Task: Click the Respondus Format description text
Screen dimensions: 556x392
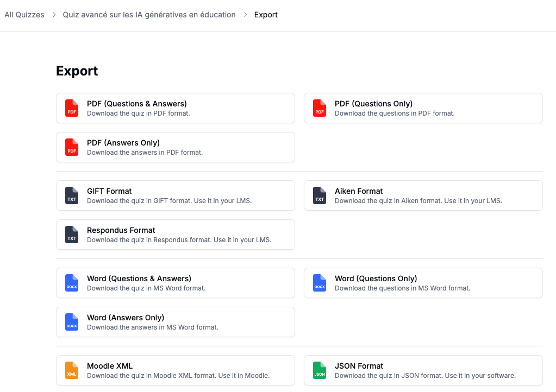Action: (179, 240)
